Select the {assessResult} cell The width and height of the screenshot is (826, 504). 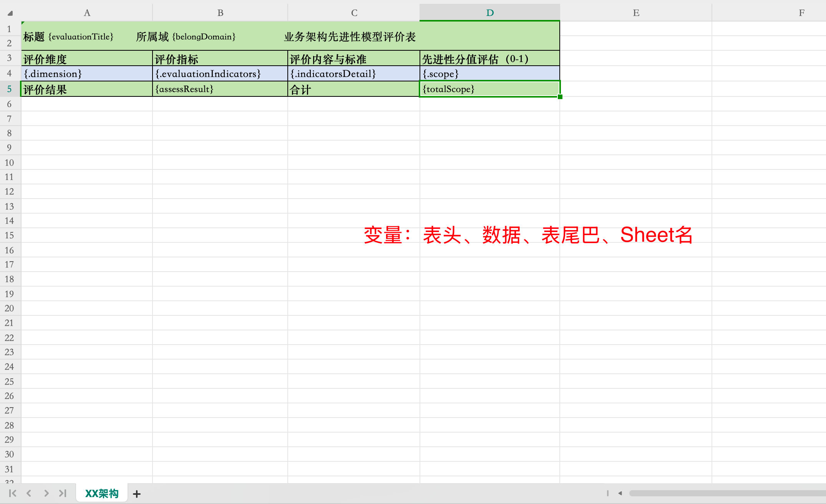coord(220,89)
